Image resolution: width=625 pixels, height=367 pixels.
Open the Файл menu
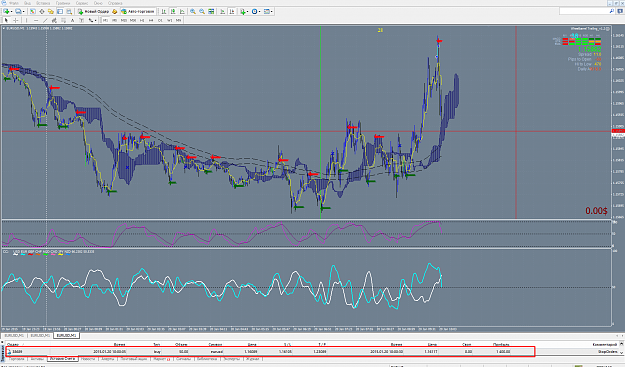[x=14, y=3]
